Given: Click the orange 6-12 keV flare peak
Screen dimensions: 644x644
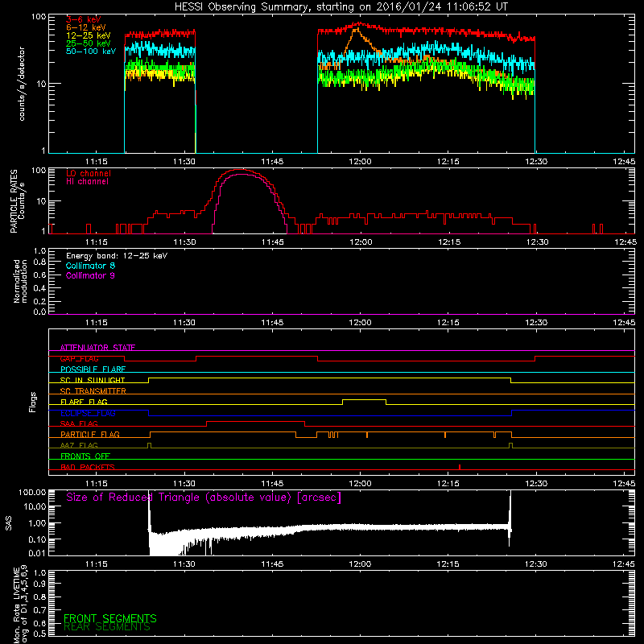Looking at the screenshot, I should coord(356,29).
